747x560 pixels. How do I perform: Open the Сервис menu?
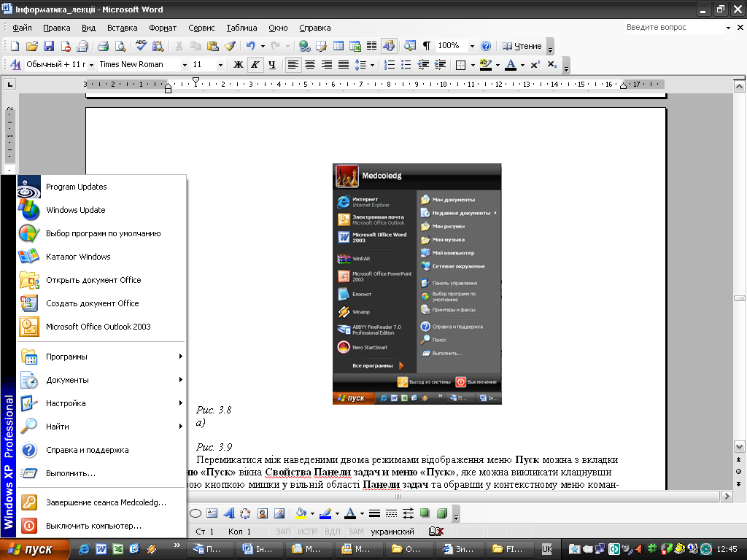coord(201,28)
